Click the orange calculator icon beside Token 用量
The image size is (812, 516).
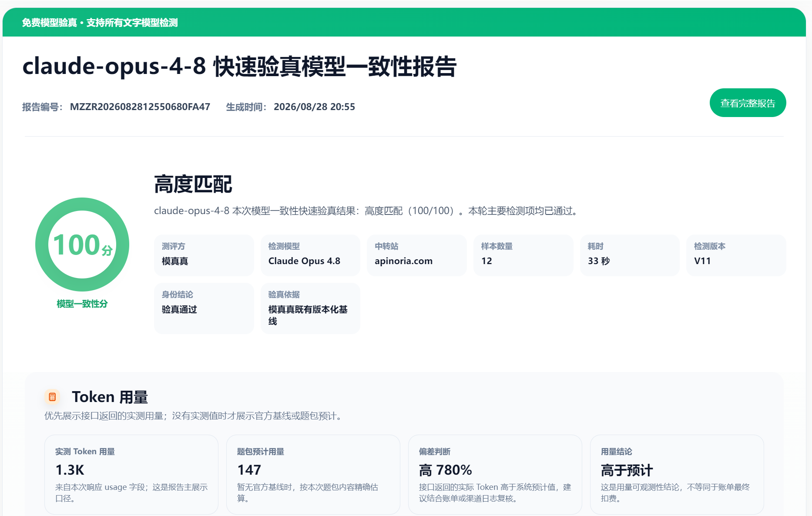(52, 397)
